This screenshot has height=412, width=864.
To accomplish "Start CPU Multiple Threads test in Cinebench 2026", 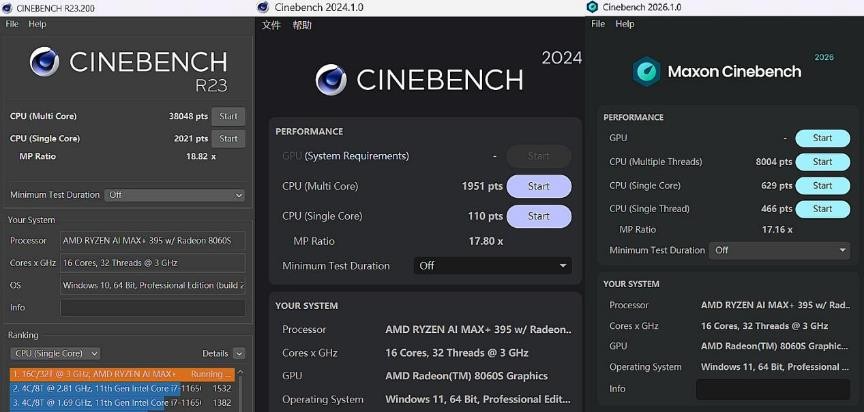I will click(x=823, y=162).
